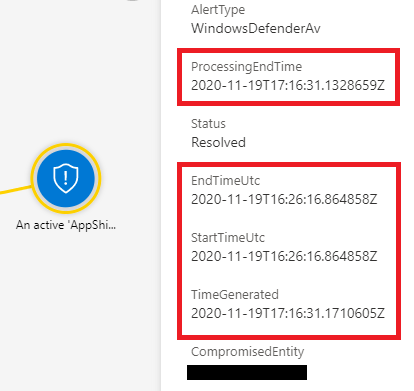This screenshot has height=391, width=414.
Task: Click the TimeGenerated timestamp value
Action: pos(288,313)
